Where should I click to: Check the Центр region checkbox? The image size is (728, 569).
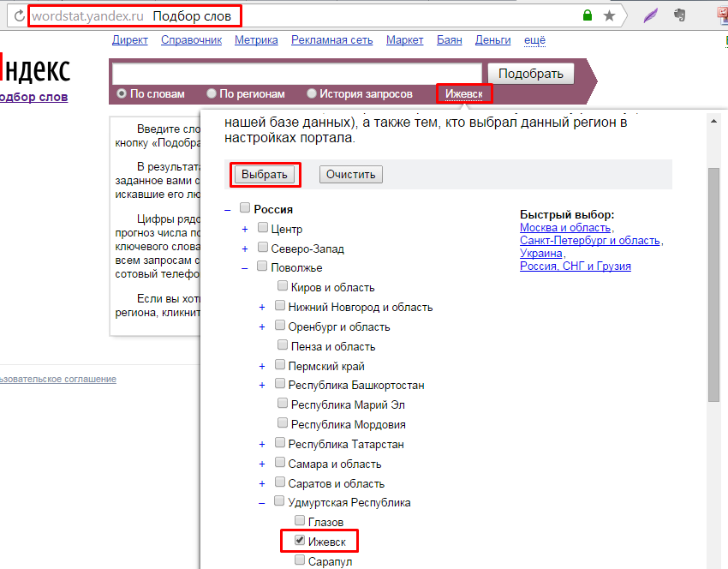click(263, 228)
